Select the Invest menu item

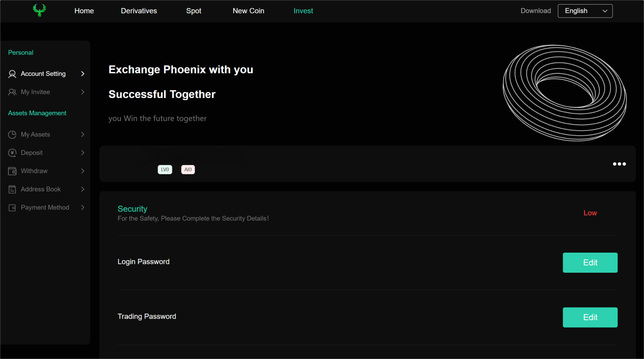pyautogui.click(x=303, y=11)
